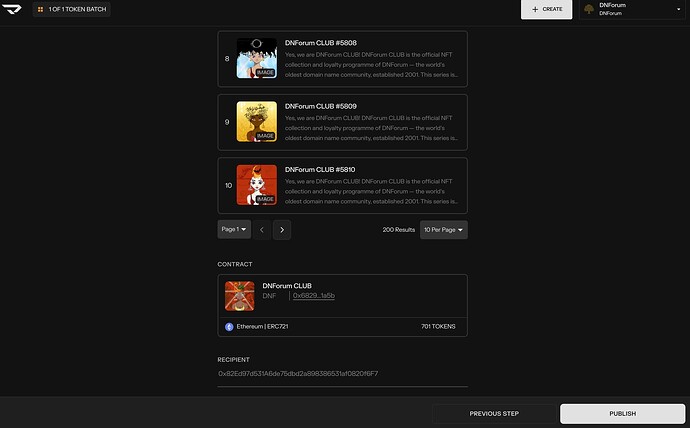The width and height of the screenshot is (690, 428).
Task: Click the Ethereum | ERC721 label
Action: coord(262,326)
